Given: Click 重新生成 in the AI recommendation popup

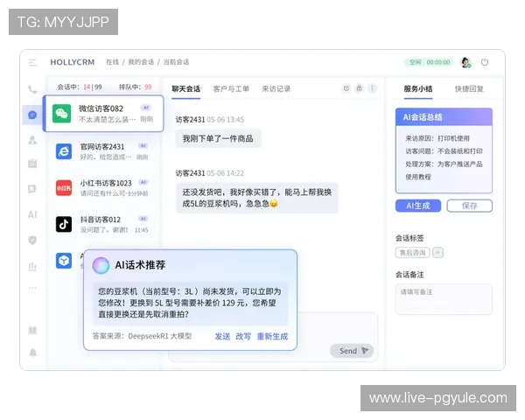Looking at the screenshot, I should (x=272, y=336).
